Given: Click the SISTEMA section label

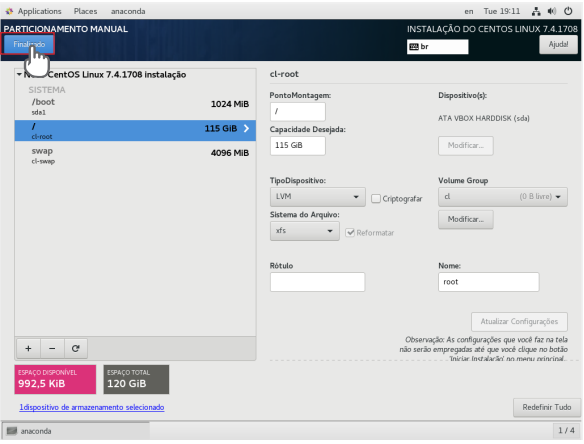Looking at the screenshot, I should [47, 90].
